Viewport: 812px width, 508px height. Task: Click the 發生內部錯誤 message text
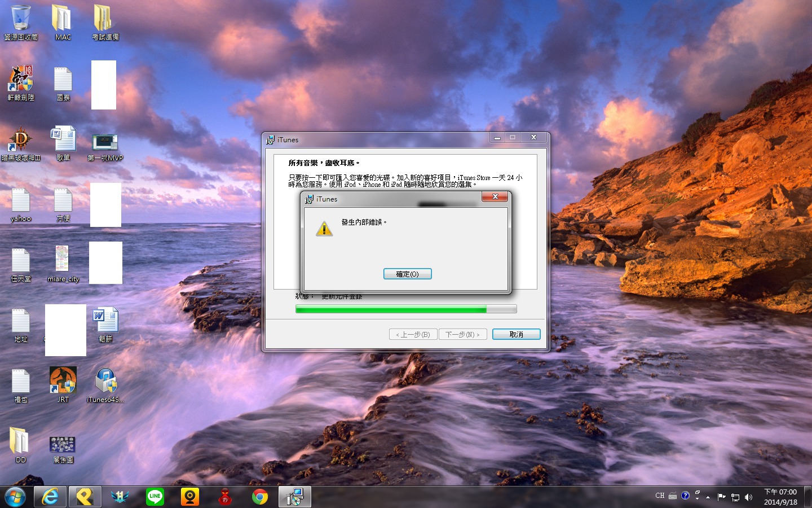coord(364,222)
